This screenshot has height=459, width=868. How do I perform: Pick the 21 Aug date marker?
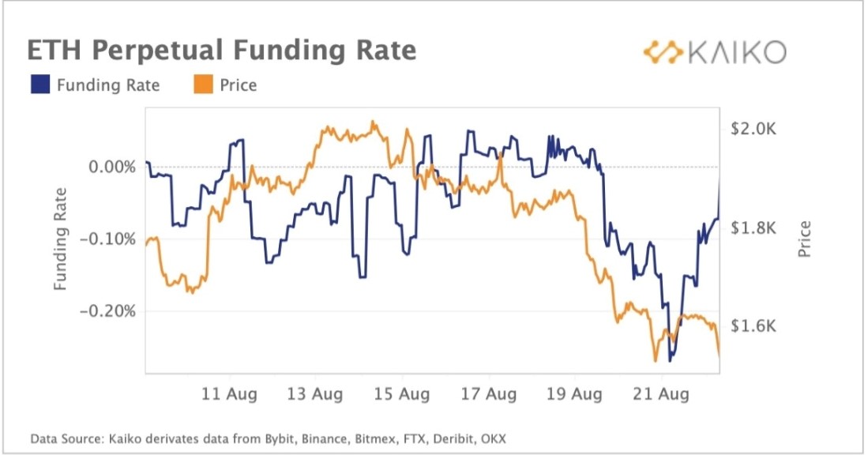pyautogui.click(x=662, y=393)
